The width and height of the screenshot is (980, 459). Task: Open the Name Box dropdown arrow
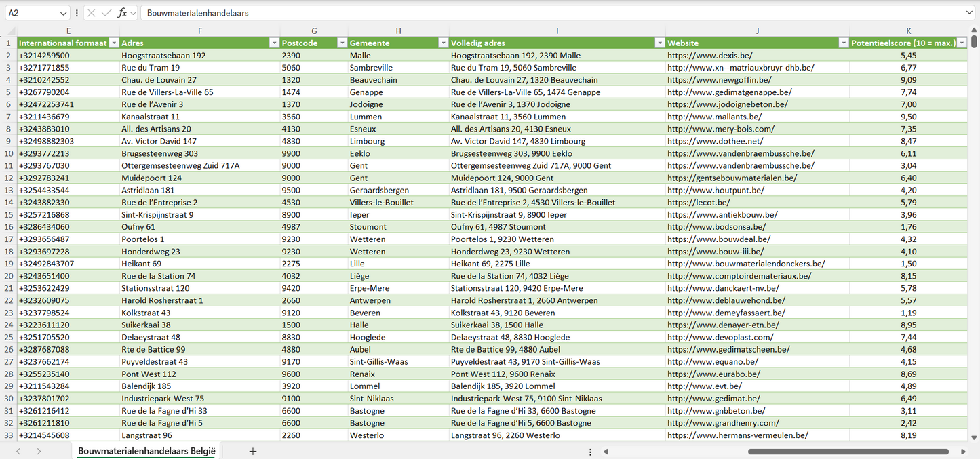(x=64, y=13)
